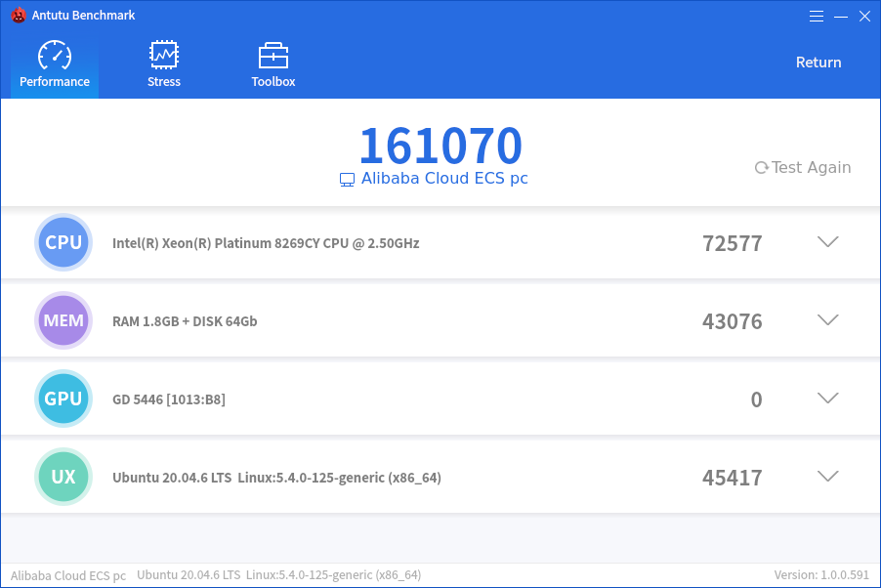The width and height of the screenshot is (881, 588).
Task: Click the UX round badge icon
Action: coord(63,477)
